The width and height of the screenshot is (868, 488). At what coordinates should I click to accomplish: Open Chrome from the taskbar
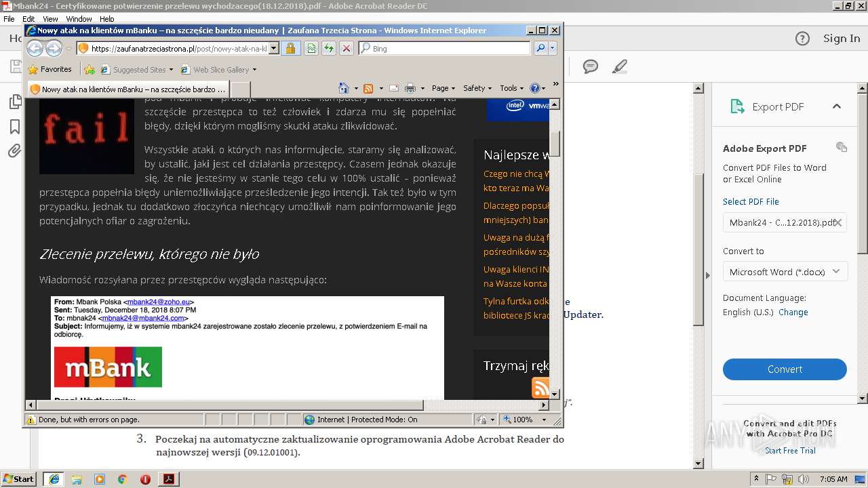click(x=123, y=479)
